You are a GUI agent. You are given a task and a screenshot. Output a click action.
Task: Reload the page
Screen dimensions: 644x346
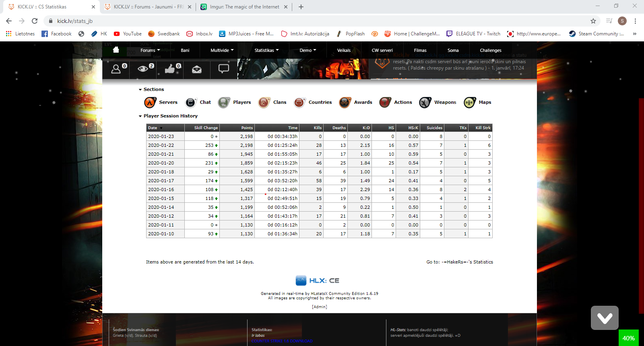(35, 21)
